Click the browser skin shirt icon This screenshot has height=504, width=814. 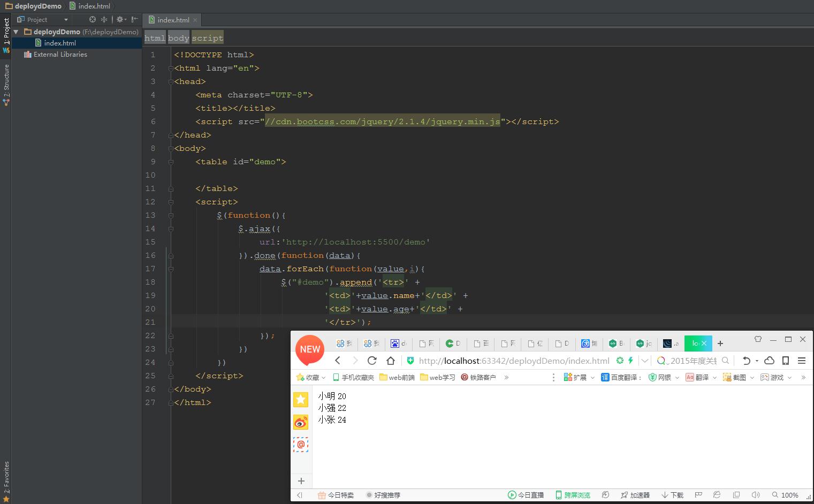(758, 339)
